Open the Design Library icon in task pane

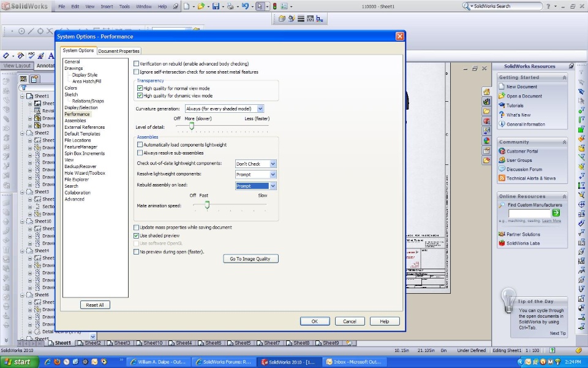486,102
